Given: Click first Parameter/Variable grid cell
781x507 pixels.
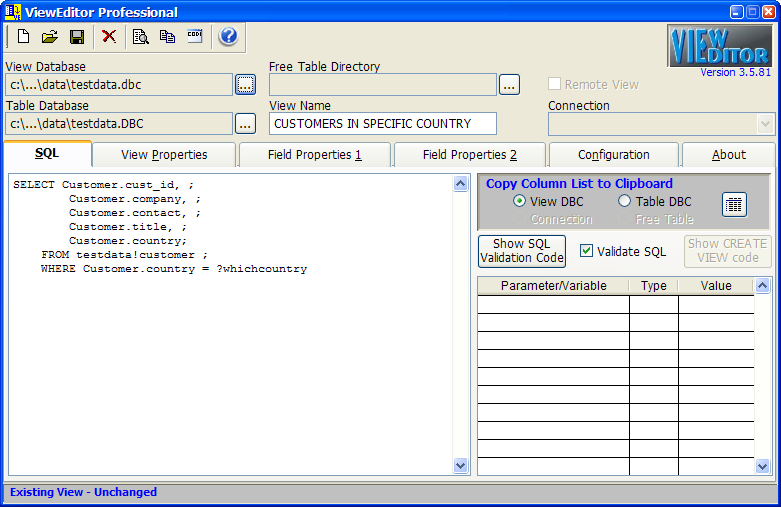Looking at the screenshot, I should click(x=553, y=304).
